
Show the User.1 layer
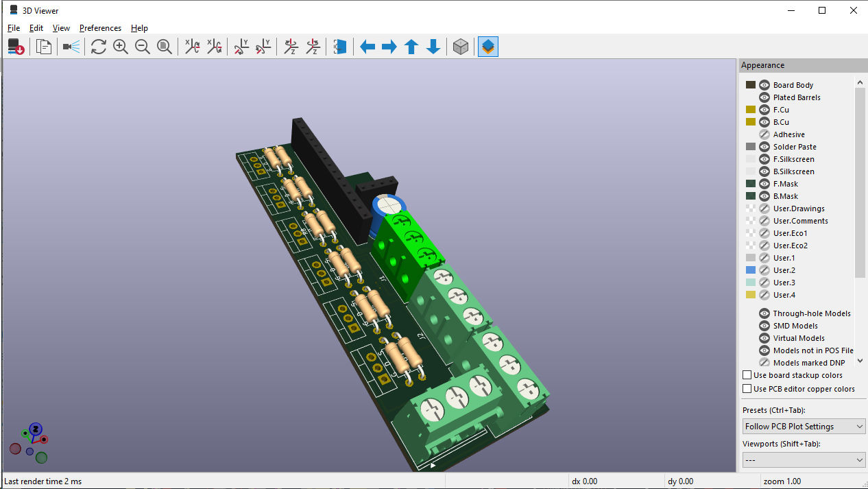tap(764, 258)
